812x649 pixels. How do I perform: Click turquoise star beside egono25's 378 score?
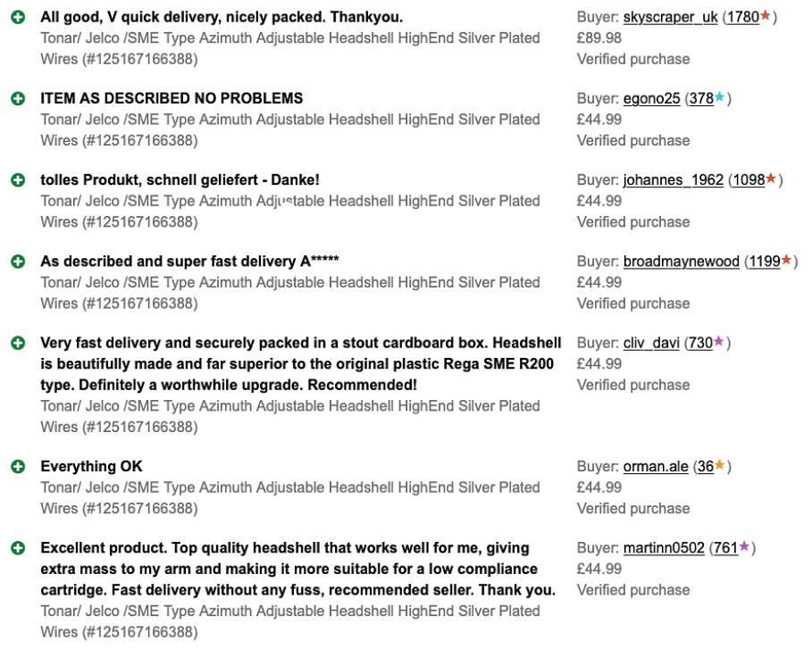point(720,97)
